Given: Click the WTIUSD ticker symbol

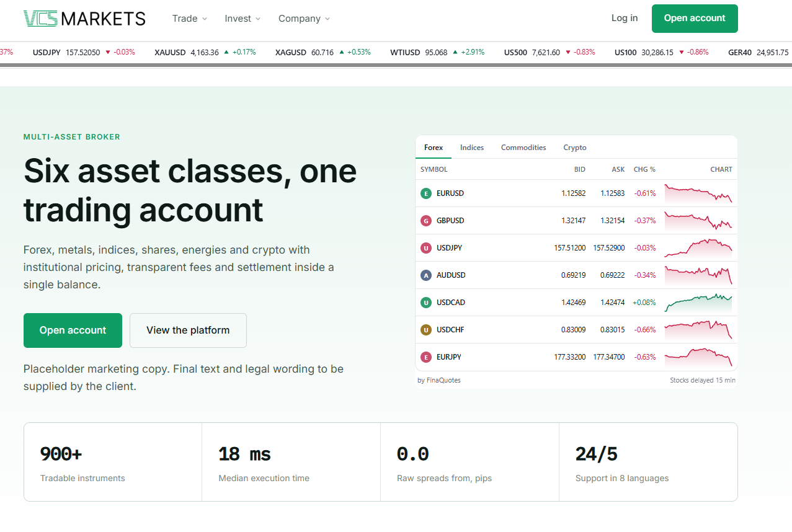Looking at the screenshot, I should pos(405,53).
